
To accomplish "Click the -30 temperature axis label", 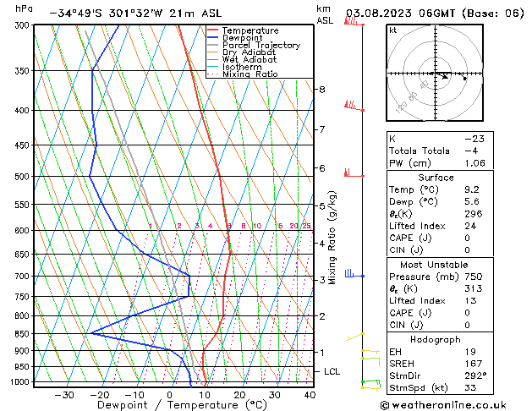I will [64, 396].
